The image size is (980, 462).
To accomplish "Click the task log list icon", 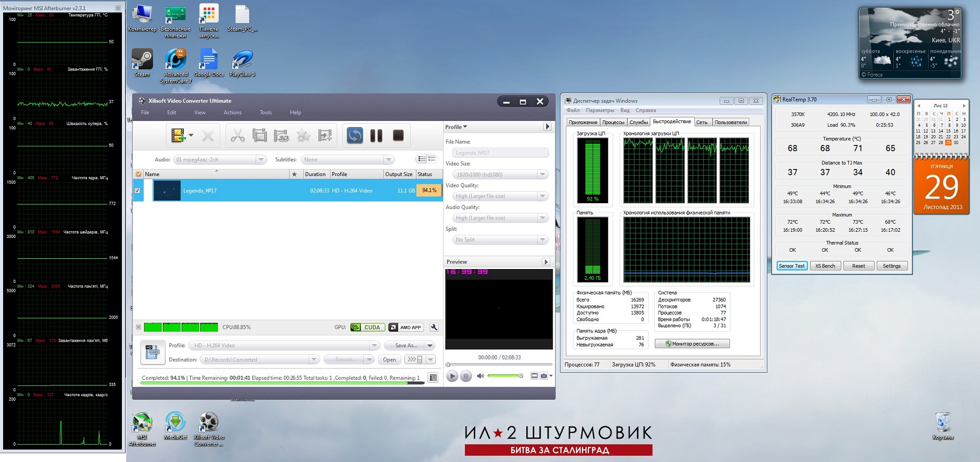I will pos(433,378).
